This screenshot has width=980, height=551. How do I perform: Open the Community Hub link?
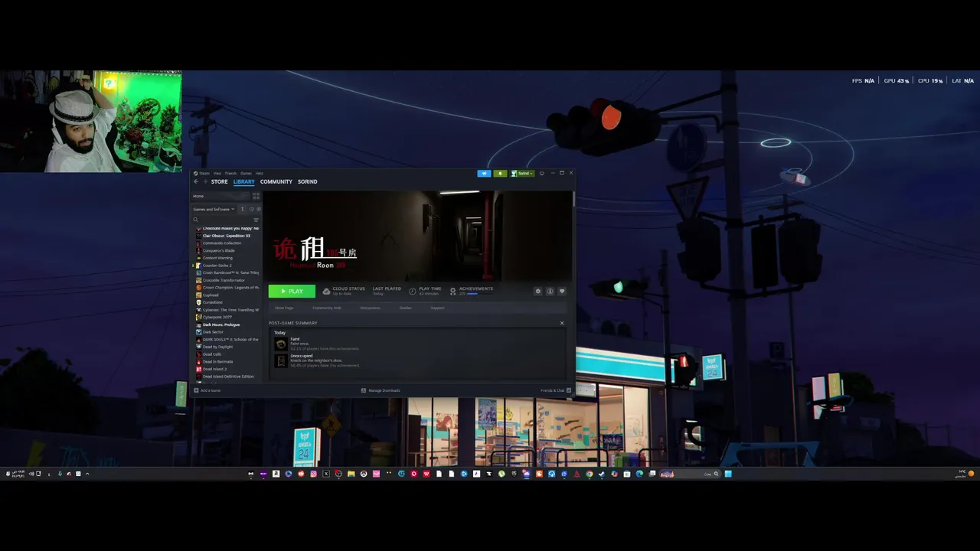click(327, 308)
